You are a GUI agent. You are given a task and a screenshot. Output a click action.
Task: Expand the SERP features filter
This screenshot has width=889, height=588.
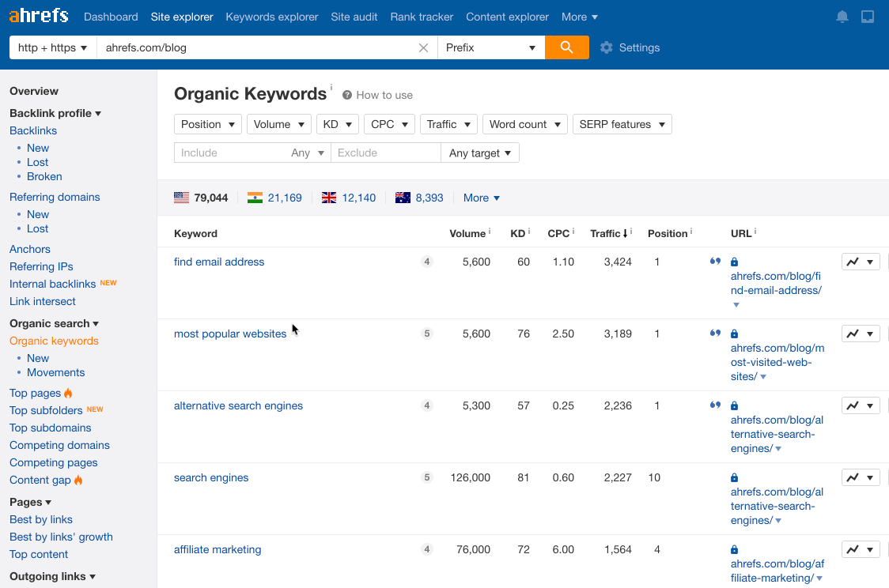tap(622, 124)
